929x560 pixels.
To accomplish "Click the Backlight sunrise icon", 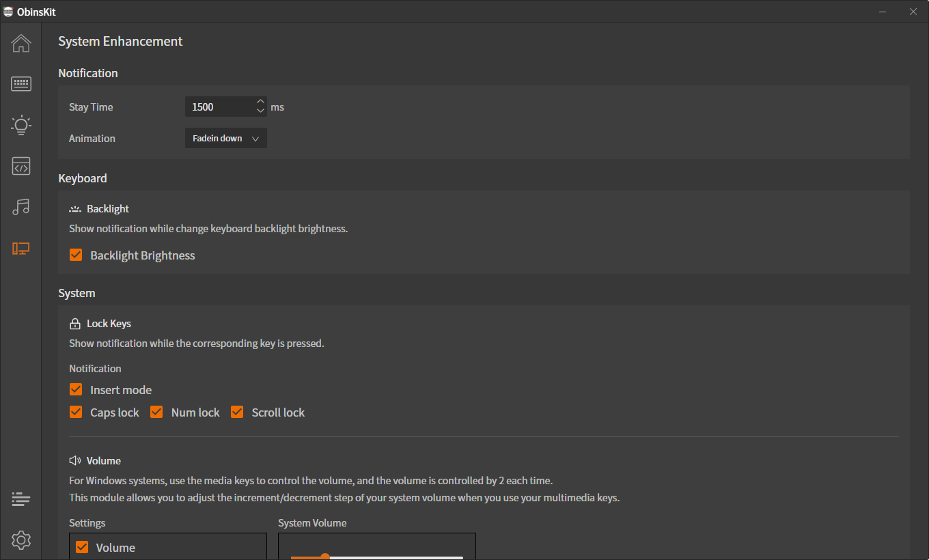I will (x=75, y=209).
